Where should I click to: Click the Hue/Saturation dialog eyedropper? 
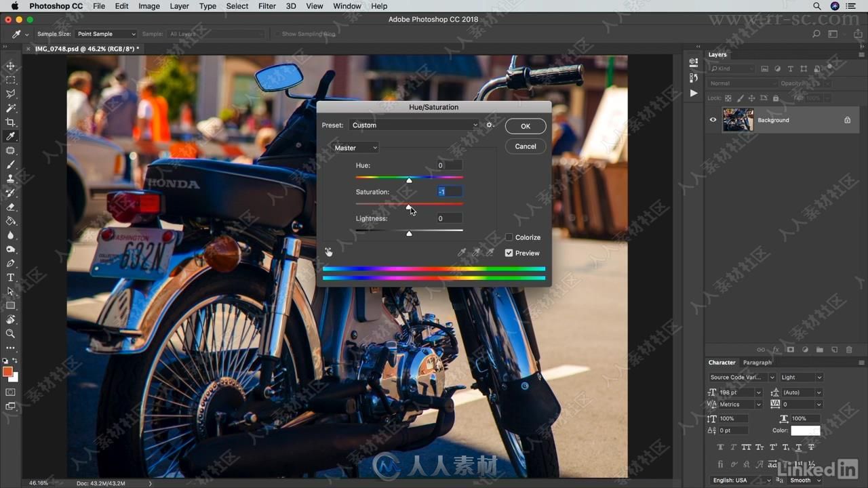462,253
